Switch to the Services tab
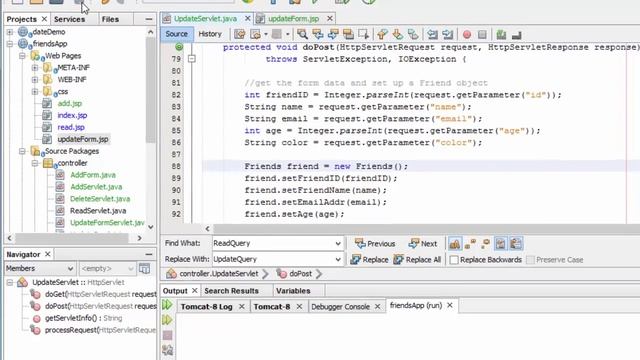 [69, 19]
